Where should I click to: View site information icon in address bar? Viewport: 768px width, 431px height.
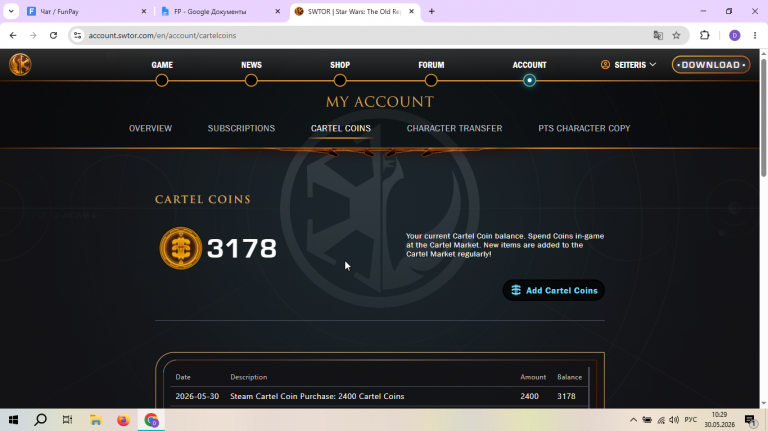tap(77, 35)
